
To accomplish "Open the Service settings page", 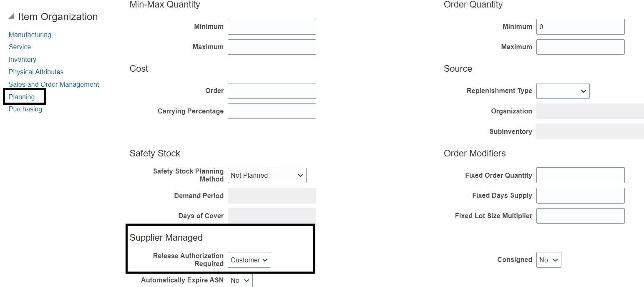I will 20,47.
